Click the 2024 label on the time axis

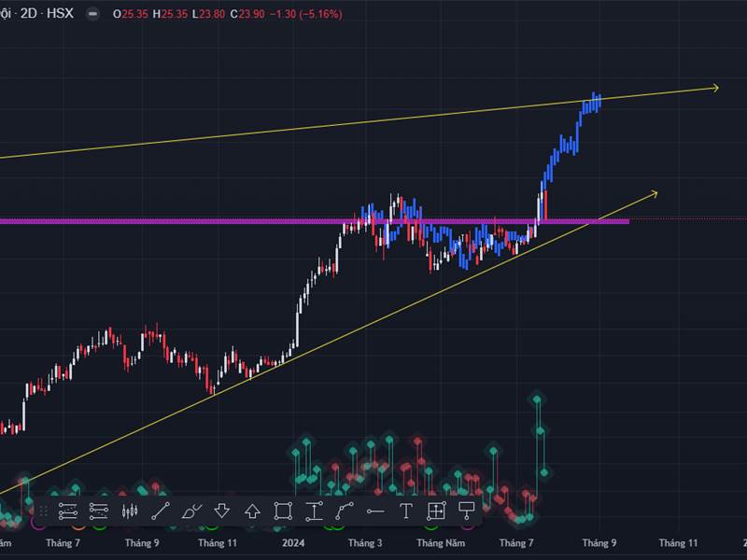click(x=292, y=541)
